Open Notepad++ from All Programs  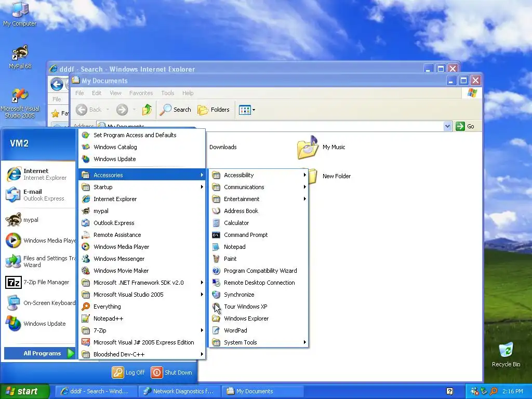pyautogui.click(x=142, y=318)
